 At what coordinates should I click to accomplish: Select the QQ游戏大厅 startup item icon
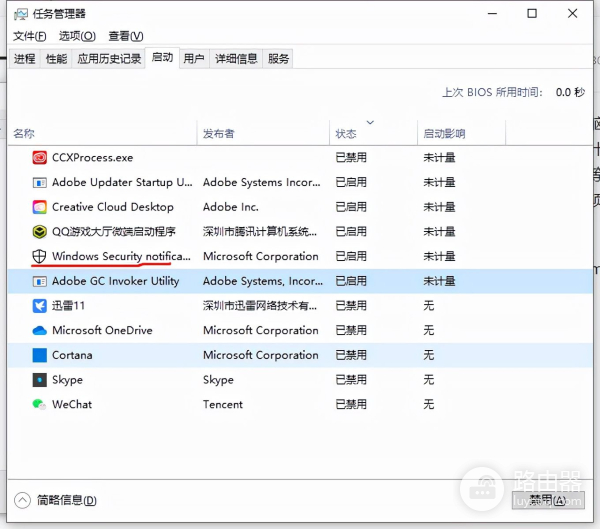tap(39, 232)
